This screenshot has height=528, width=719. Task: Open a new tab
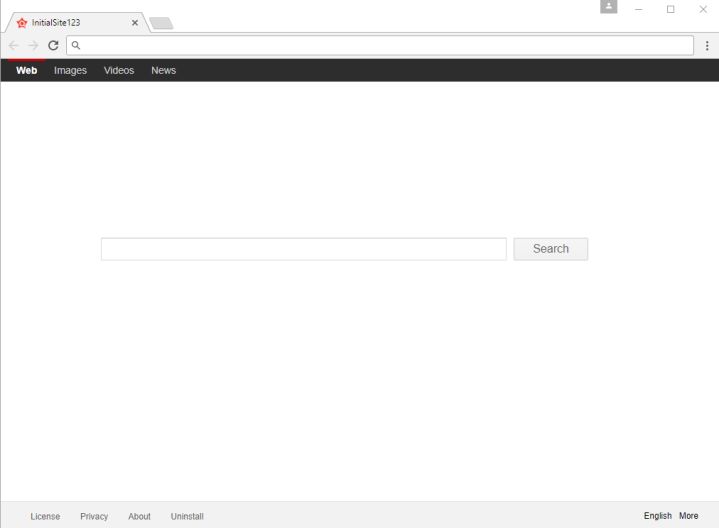coord(161,23)
